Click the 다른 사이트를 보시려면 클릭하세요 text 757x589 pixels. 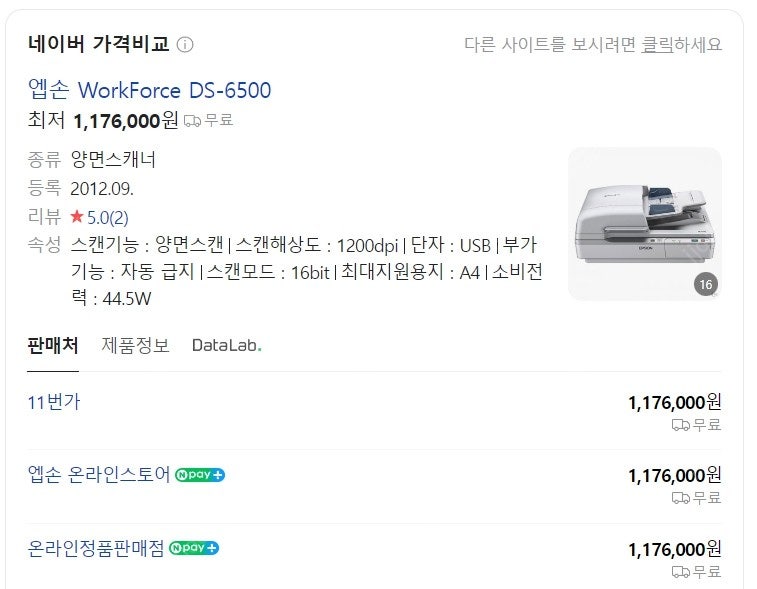coord(593,44)
